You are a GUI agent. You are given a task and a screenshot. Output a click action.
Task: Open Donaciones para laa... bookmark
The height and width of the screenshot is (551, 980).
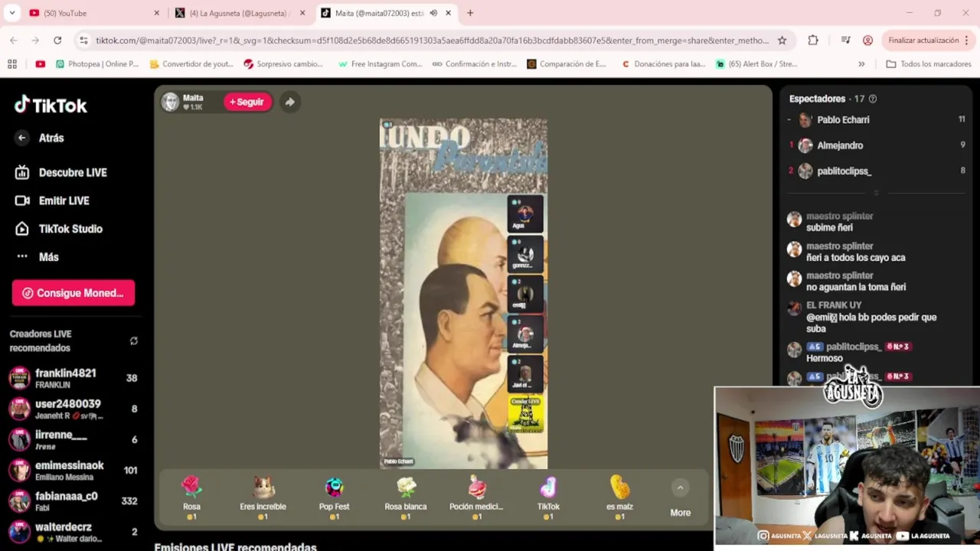[663, 64]
